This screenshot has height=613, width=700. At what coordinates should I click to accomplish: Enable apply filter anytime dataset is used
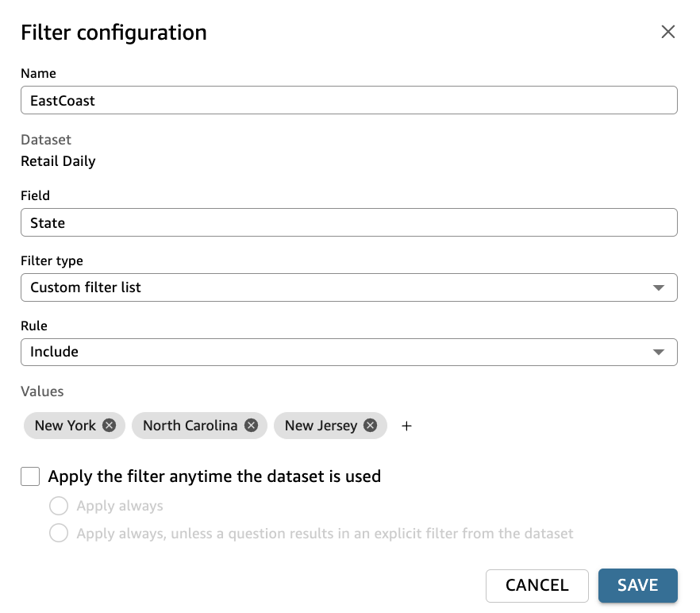coord(30,476)
